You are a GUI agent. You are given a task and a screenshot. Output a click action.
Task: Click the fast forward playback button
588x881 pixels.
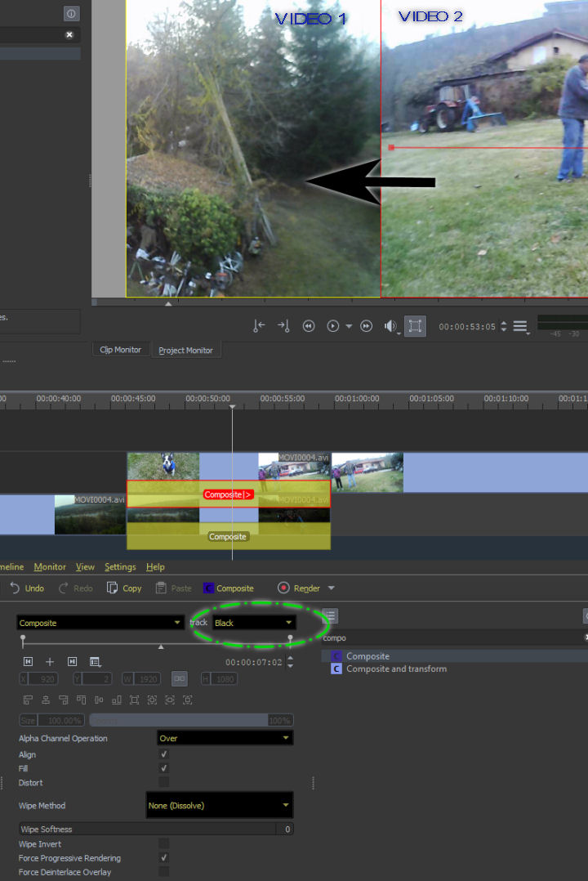click(366, 326)
